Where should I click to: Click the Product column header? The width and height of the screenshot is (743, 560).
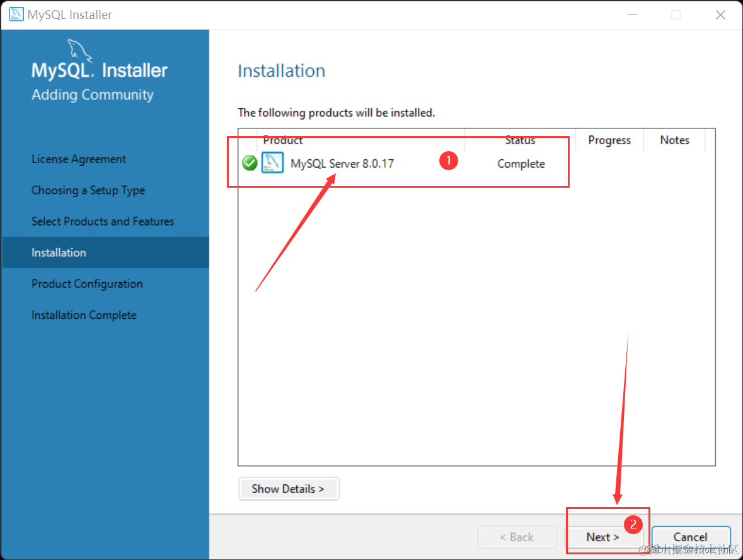pos(360,140)
